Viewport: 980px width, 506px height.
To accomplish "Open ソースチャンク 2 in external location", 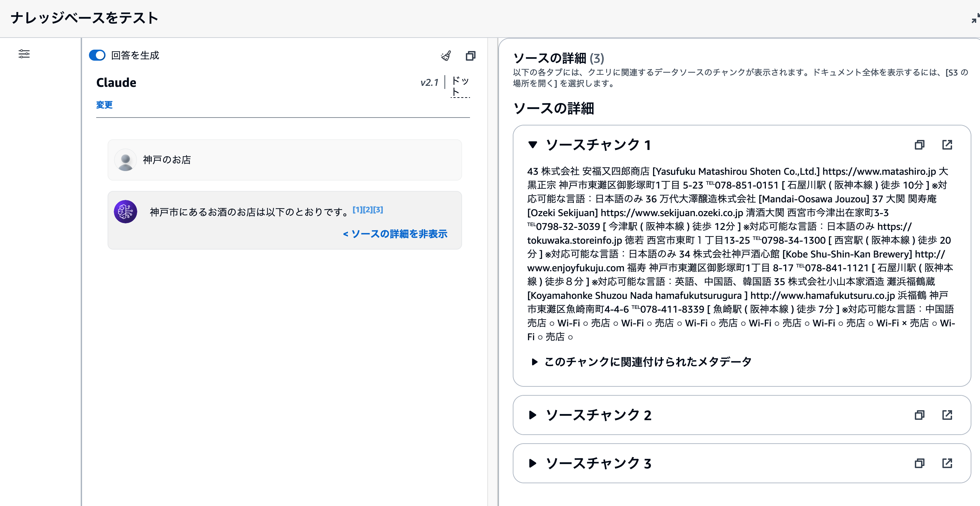I will [x=947, y=415].
